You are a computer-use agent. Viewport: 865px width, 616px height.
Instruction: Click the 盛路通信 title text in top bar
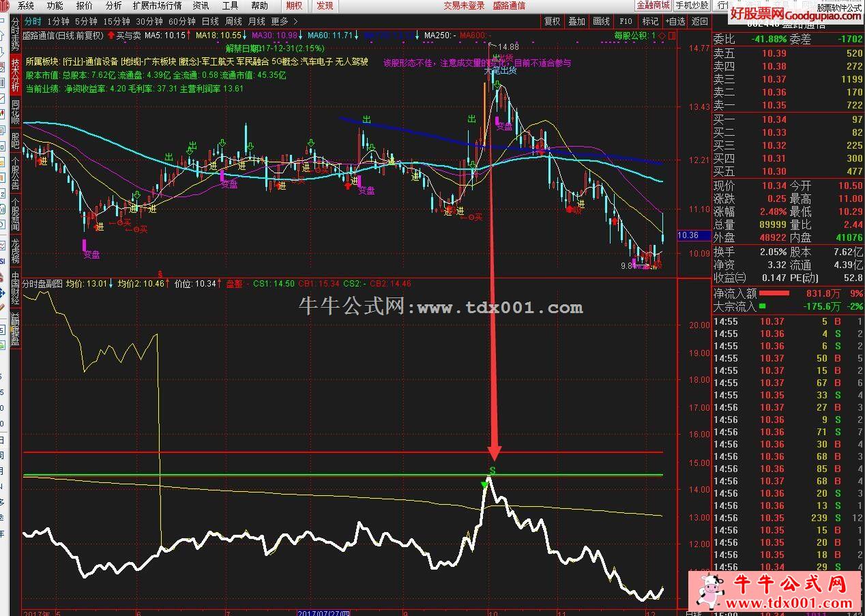[509, 5]
